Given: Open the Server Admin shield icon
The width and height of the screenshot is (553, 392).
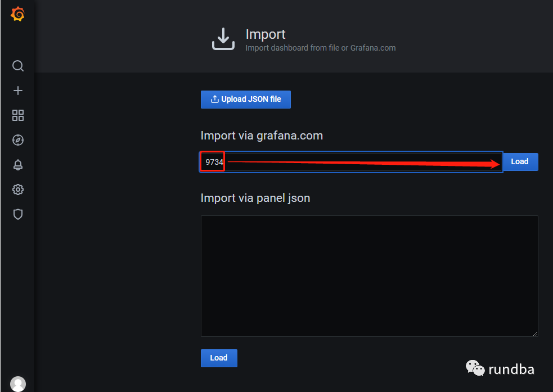Looking at the screenshot, I should [x=18, y=214].
